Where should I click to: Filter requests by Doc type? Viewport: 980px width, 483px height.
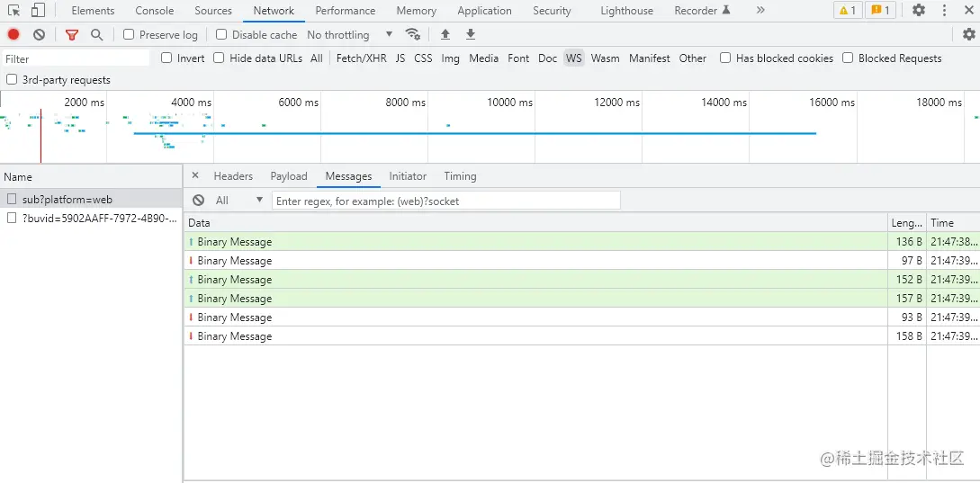pos(547,58)
